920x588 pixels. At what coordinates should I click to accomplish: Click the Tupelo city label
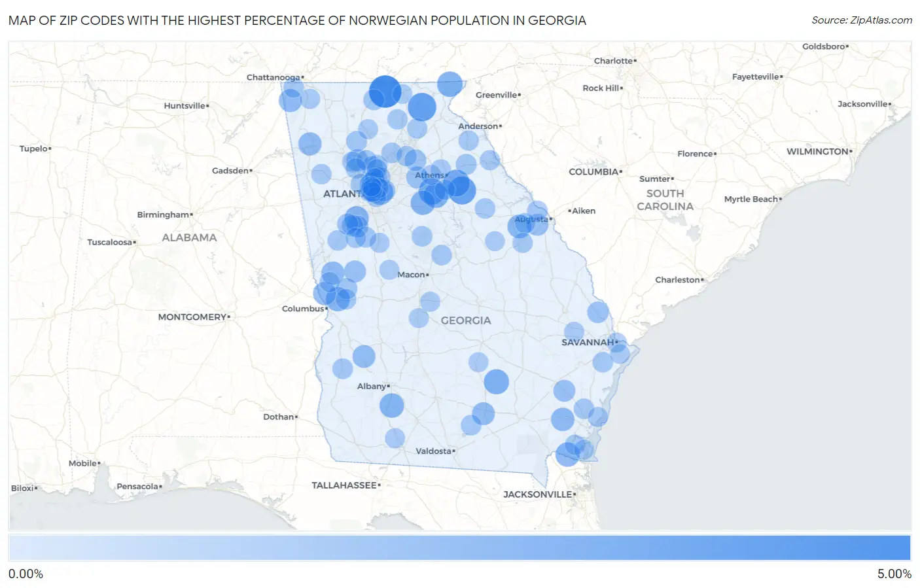coord(33,148)
